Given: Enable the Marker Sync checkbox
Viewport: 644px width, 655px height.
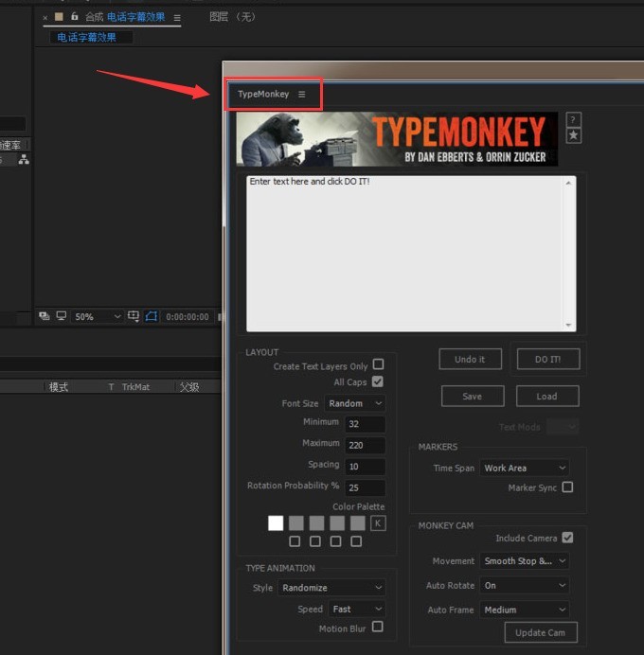Looking at the screenshot, I should (x=567, y=487).
